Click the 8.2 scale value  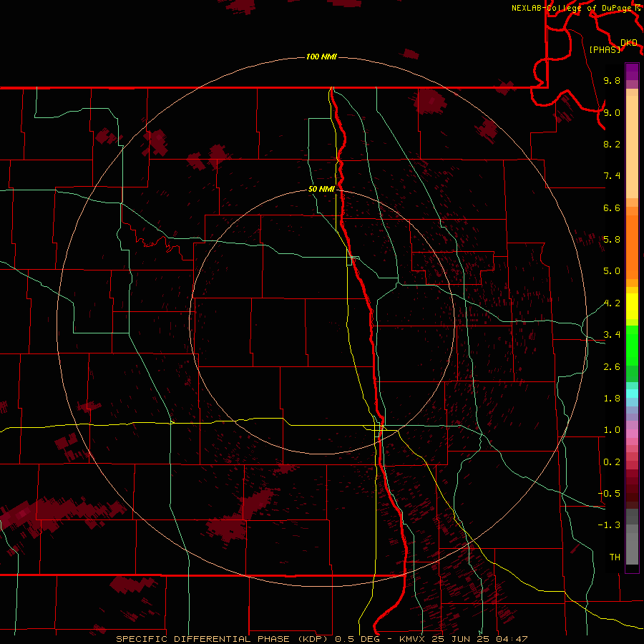(612, 144)
